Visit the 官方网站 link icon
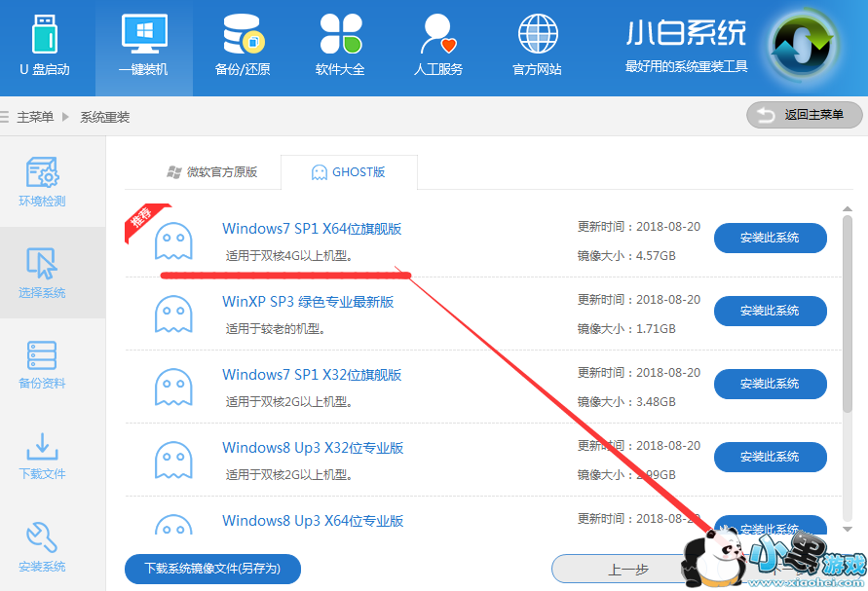Viewport: 868px width, 591px height. (538, 35)
